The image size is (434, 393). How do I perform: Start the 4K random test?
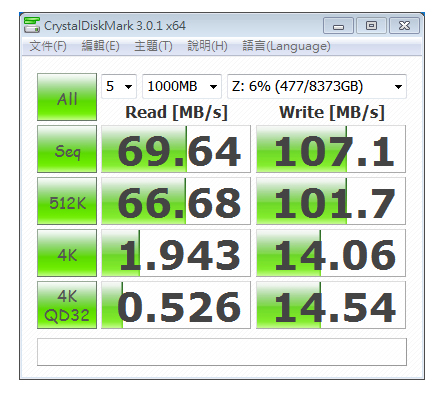pos(67,253)
